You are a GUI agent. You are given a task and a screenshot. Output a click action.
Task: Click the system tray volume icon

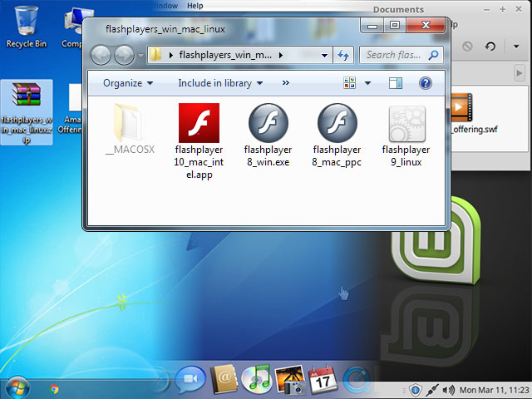(449, 389)
